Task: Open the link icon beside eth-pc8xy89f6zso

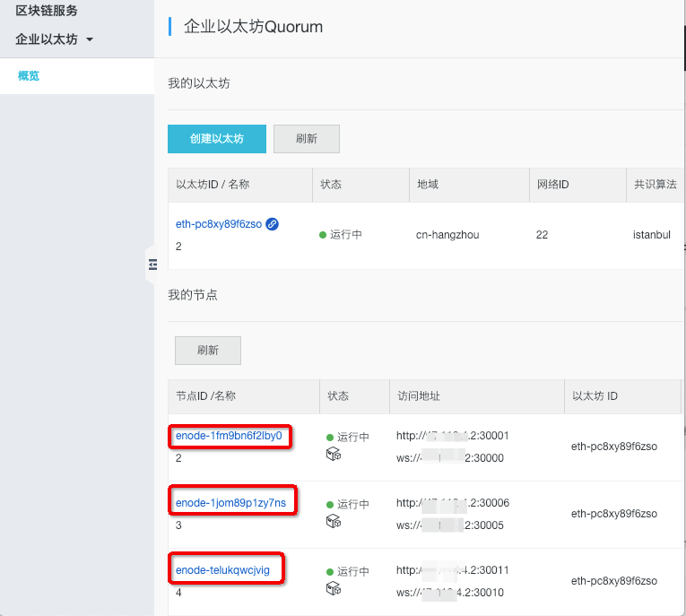Action: point(272,224)
